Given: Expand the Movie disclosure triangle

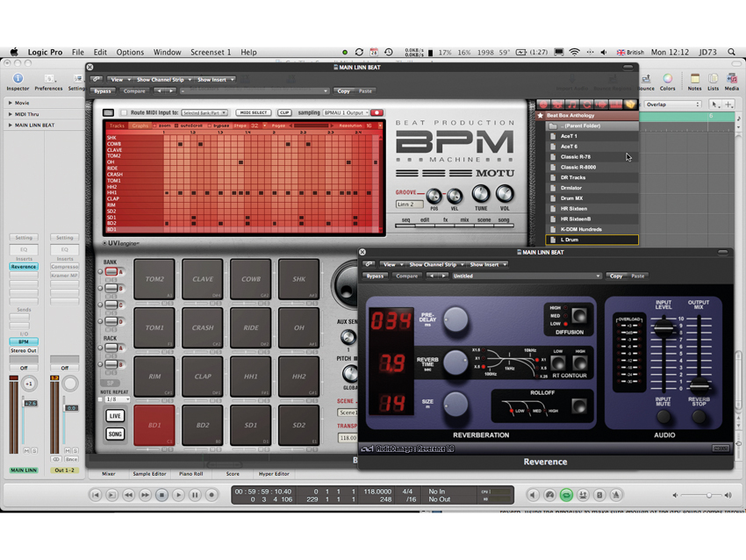Looking at the screenshot, I should tap(10, 103).
